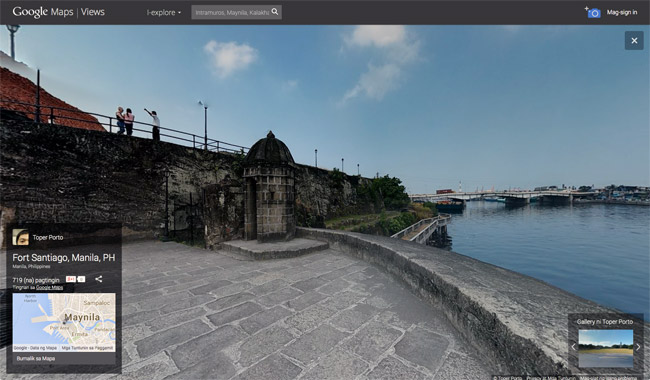This screenshot has width=650, height=380.
Task: Click the Toper Porto author name
Action: point(48,237)
